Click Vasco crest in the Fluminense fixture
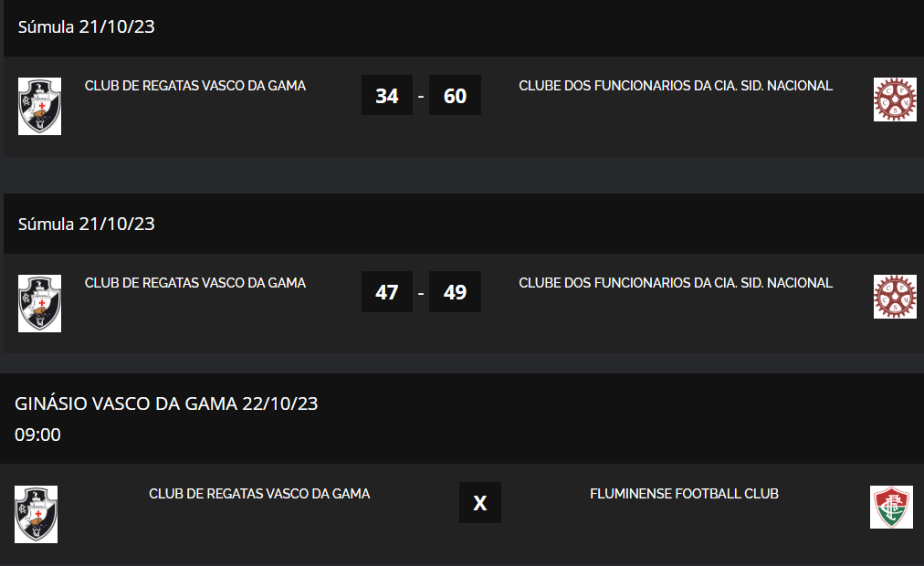This screenshot has width=924, height=566. click(x=36, y=514)
